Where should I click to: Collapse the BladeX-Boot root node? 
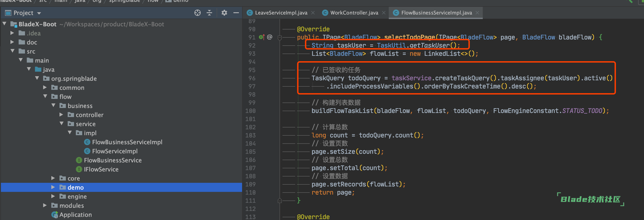click(x=5, y=24)
